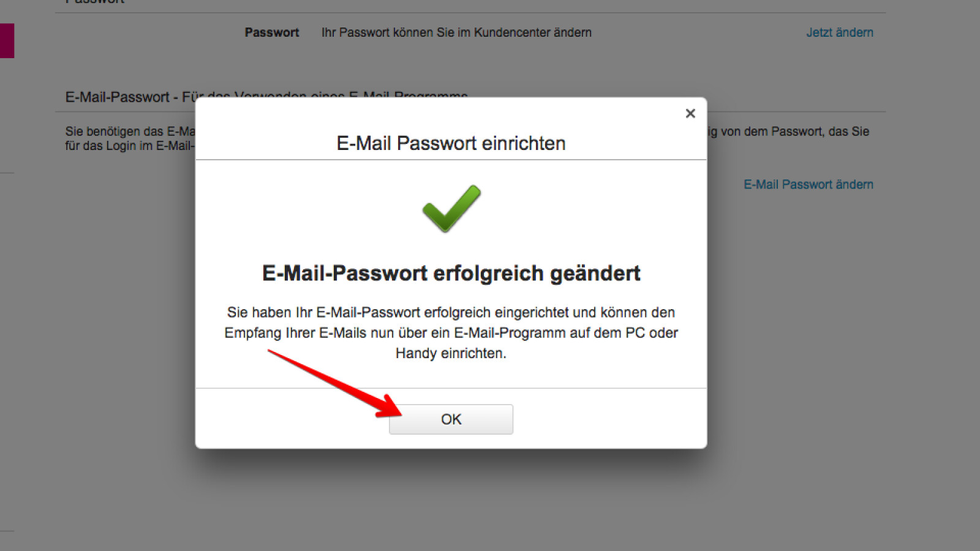
Task: Click the OK button in the dialog
Action: coord(451,419)
